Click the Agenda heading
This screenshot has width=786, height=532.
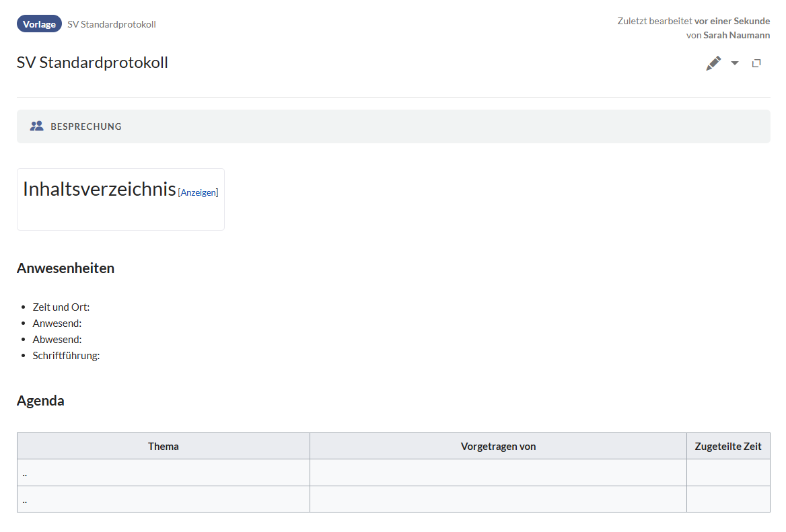40,401
